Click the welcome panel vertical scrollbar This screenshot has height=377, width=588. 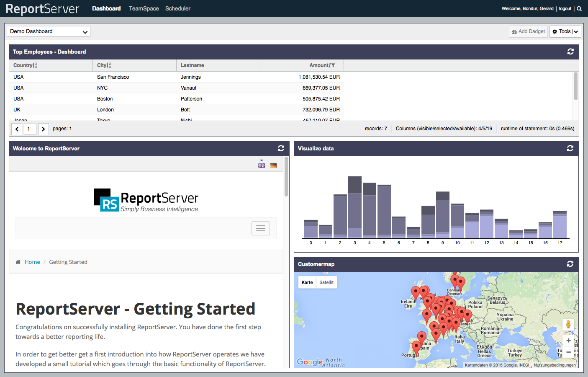(x=286, y=177)
